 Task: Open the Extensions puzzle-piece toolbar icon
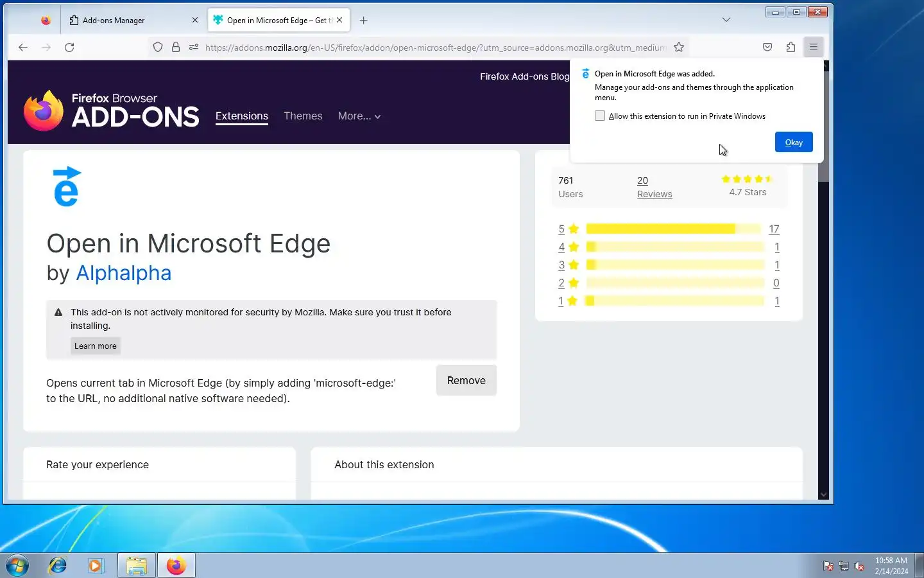click(x=791, y=47)
